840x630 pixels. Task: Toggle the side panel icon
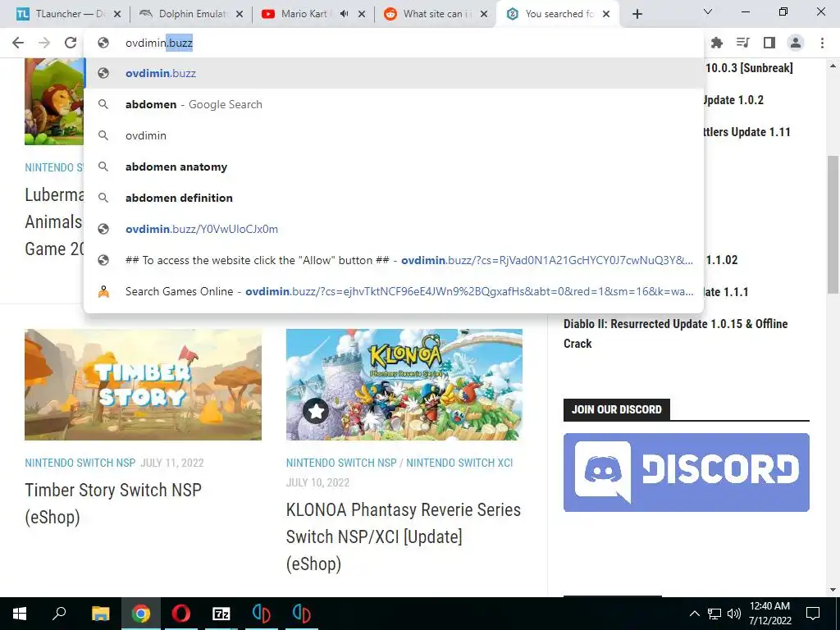pos(769,43)
